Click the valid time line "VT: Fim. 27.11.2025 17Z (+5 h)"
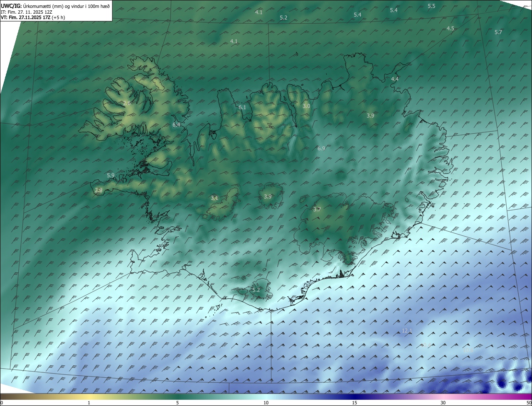This screenshot has height=406, width=532. [x=33, y=17]
